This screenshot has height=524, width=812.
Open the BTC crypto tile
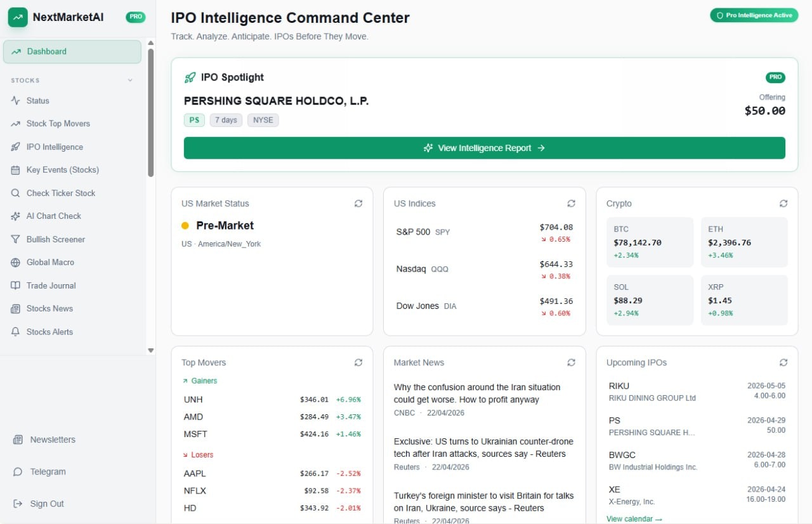click(x=650, y=242)
